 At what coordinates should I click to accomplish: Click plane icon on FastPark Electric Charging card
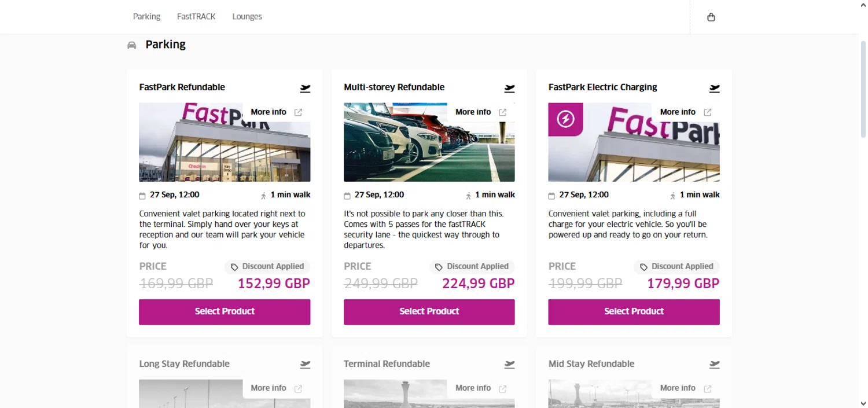point(714,89)
